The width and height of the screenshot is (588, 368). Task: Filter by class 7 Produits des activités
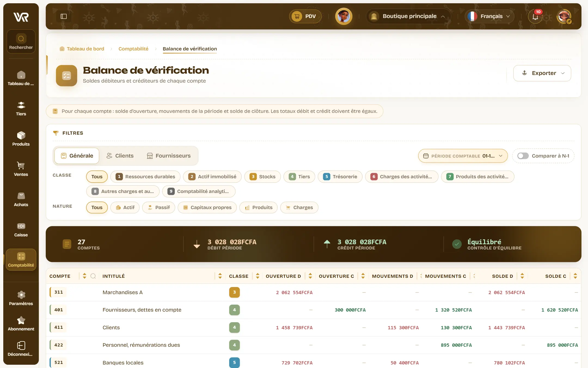tap(477, 177)
